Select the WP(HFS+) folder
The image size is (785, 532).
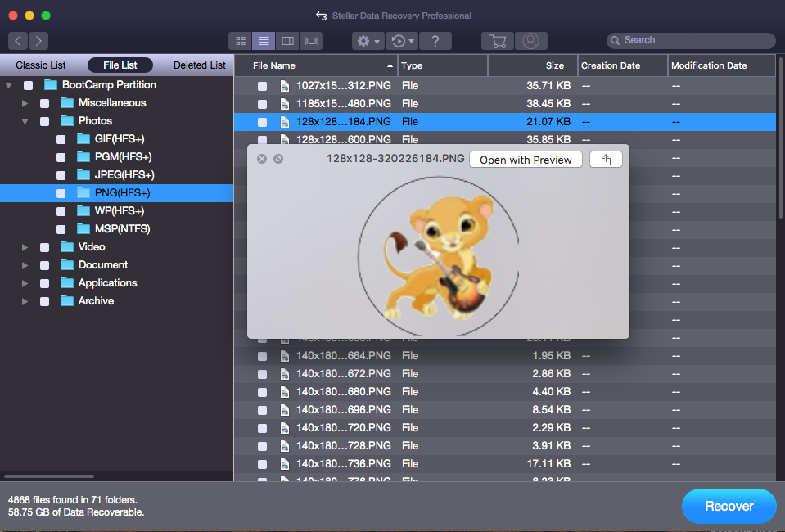[x=120, y=210]
